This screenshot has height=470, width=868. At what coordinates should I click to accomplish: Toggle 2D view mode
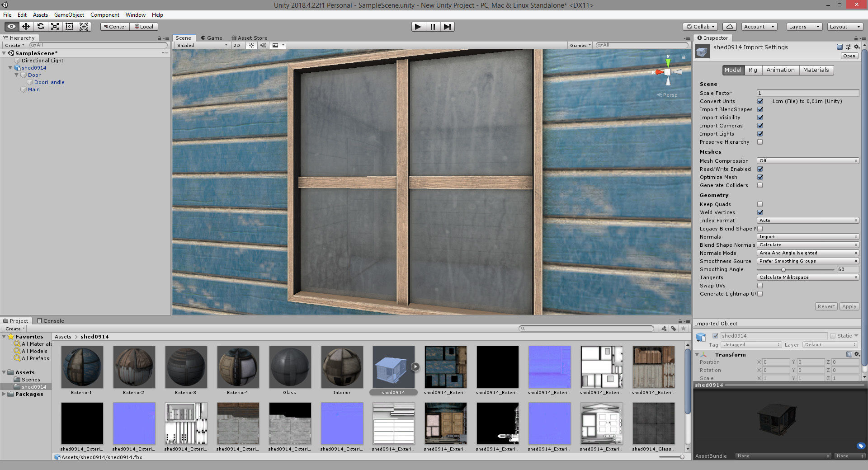click(x=236, y=45)
